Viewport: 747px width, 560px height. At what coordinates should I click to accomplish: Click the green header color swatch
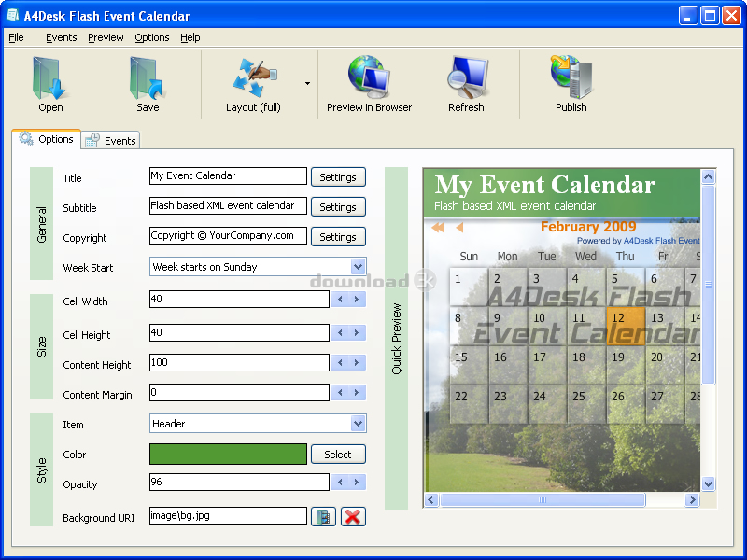click(x=228, y=455)
